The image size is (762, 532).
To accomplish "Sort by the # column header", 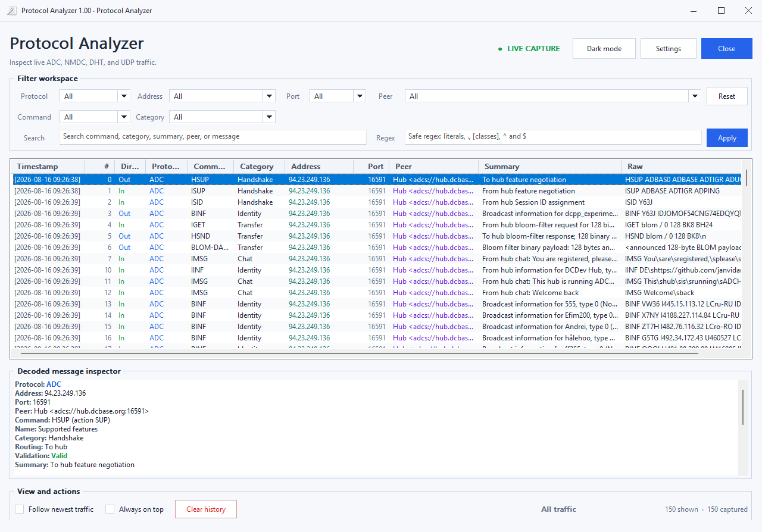I will tap(100, 167).
